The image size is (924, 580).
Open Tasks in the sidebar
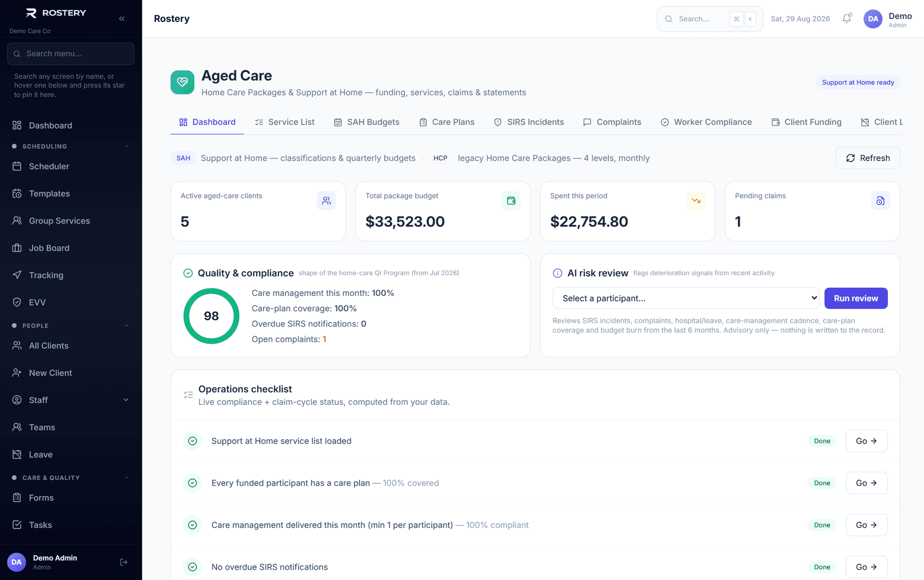click(x=71, y=525)
